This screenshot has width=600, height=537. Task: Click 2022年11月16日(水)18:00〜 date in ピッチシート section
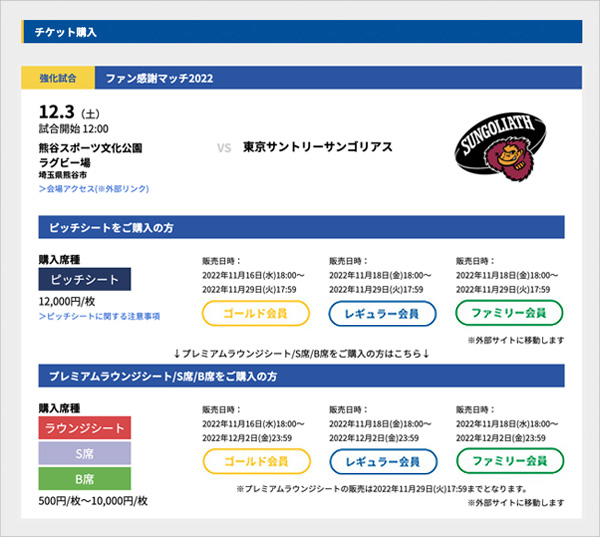click(x=253, y=275)
